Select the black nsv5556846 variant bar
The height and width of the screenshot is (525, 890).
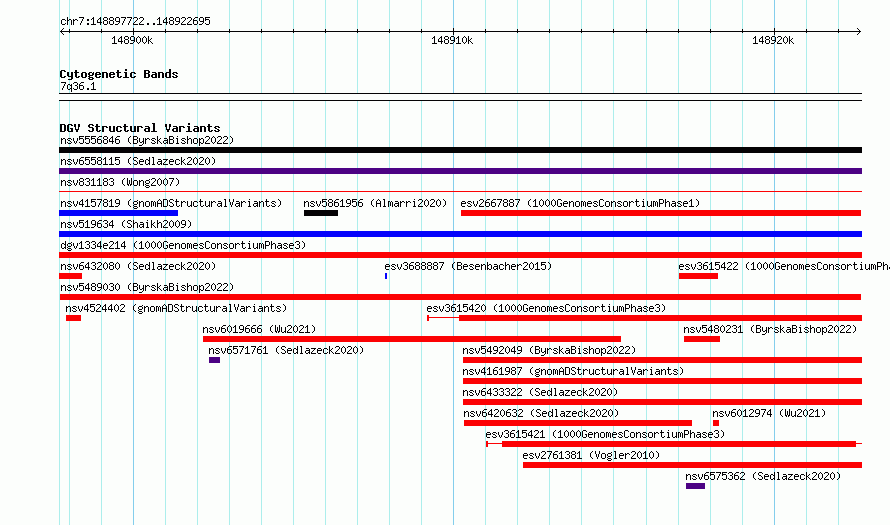pos(460,150)
